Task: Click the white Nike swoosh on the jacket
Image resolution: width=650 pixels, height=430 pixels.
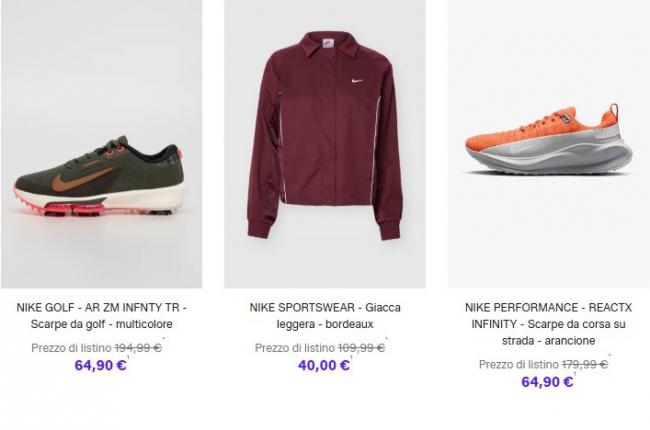Action: (x=357, y=80)
